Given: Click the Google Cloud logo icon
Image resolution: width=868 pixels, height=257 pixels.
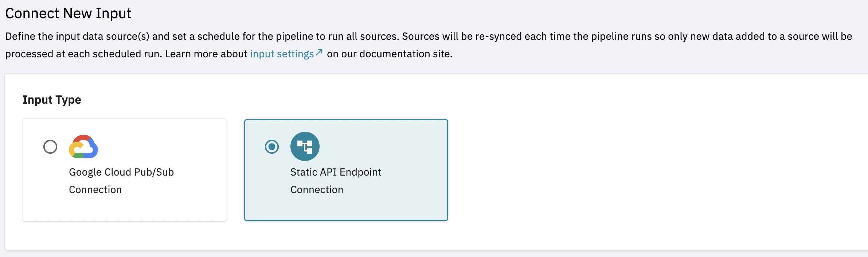Looking at the screenshot, I should (83, 147).
